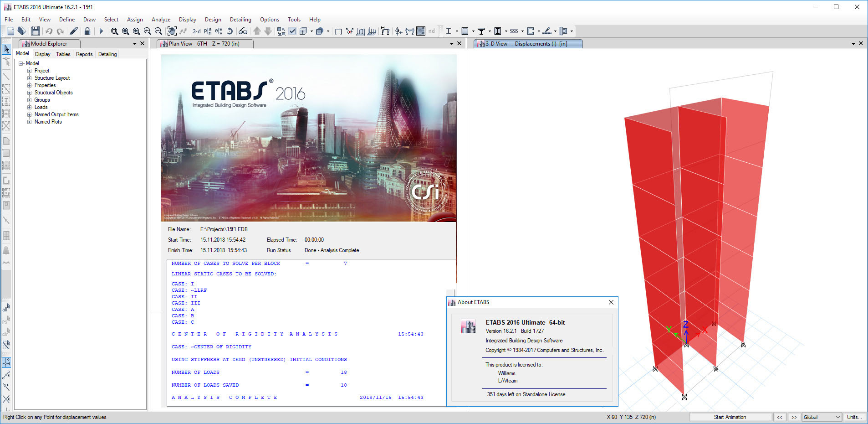868x424 pixels.
Task: Show undeformed shape frame icon
Action: click(x=338, y=31)
